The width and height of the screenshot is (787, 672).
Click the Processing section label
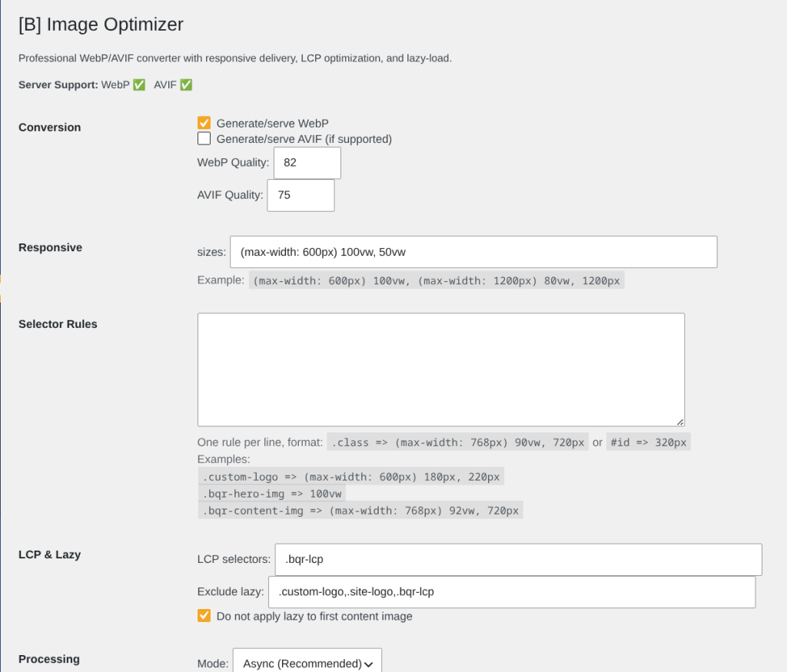[x=49, y=659]
